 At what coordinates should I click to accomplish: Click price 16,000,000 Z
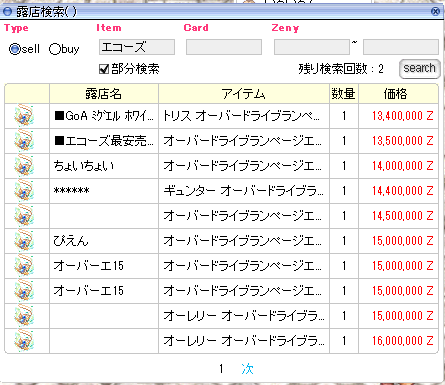pyautogui.click(x=403, y=341)
